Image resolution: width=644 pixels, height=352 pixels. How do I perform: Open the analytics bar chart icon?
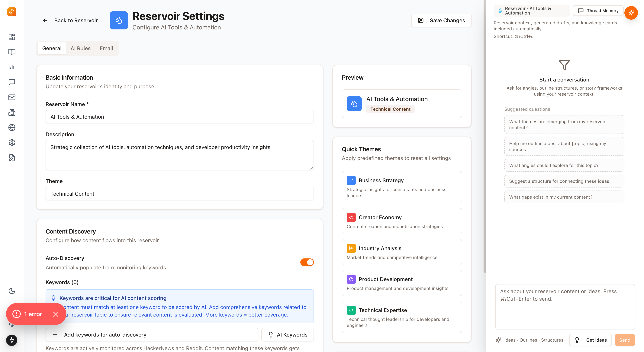(11, 67)
